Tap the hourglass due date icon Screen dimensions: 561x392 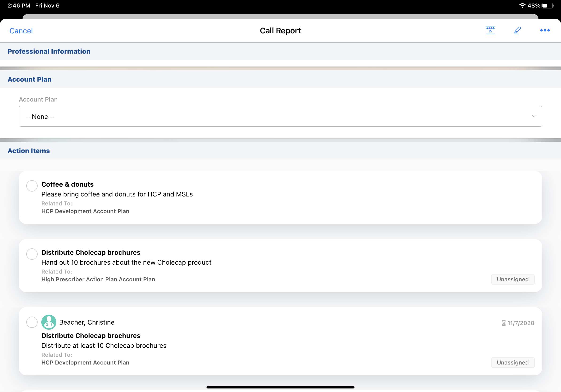[503, 323]
